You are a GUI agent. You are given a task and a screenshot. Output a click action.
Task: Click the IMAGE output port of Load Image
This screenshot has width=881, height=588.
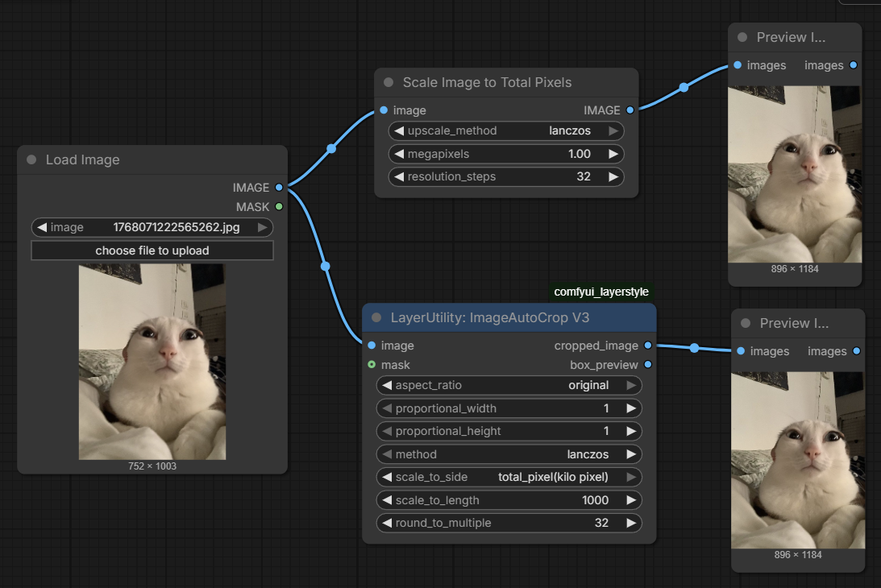pos(279,188)
